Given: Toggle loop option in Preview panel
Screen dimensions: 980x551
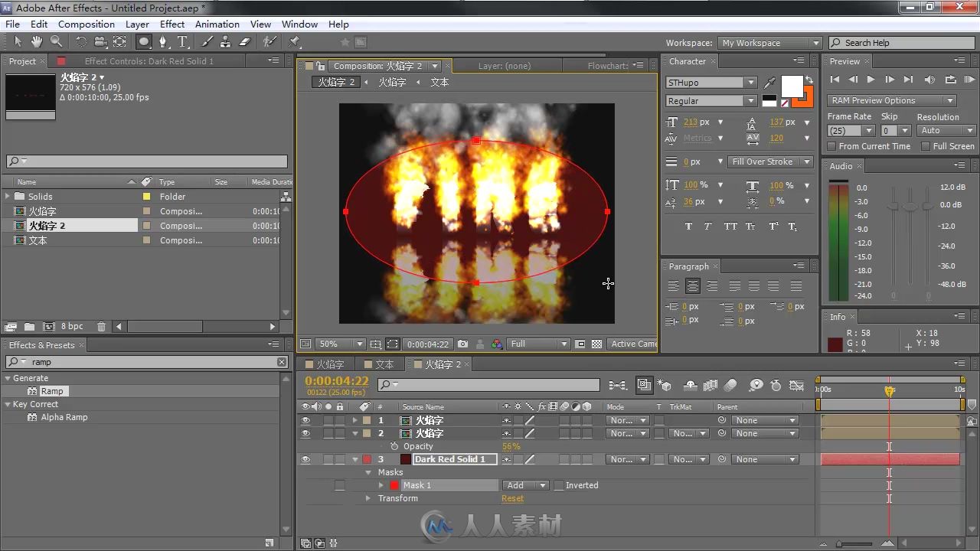Looking at the screenshot, I should coord(951,80).
